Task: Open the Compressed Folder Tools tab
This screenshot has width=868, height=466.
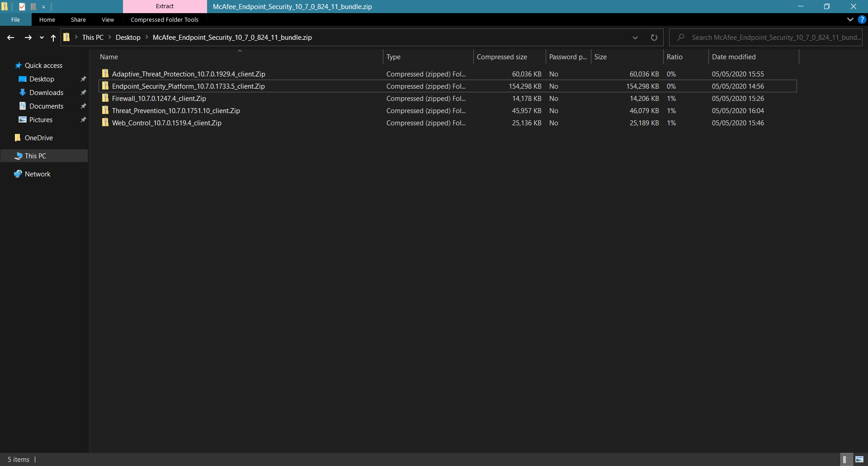Action: (165, 19)
